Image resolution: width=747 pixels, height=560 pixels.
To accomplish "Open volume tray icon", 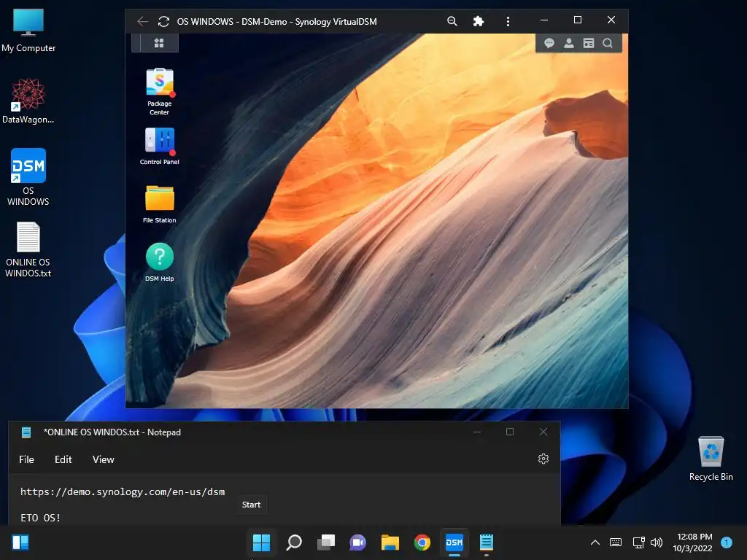I will [x=657, y=542].
